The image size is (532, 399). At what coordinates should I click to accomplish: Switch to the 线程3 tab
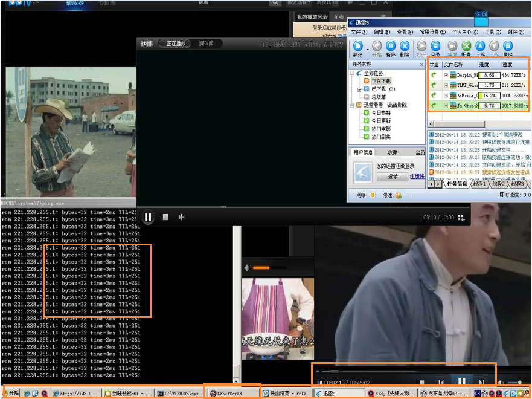(x=518, y=184)
